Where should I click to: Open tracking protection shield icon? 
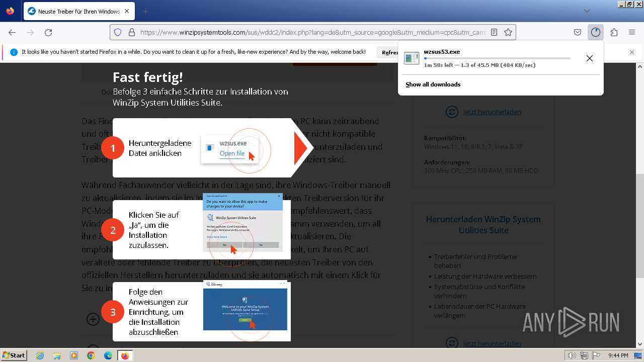coord(118,32)
